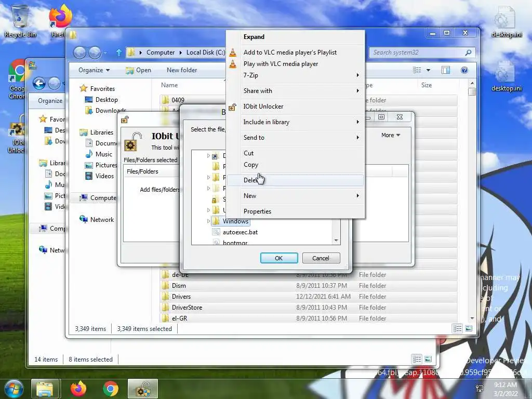Screen dimensions: 532x399
Task: Click the search magnifier in Search system32 box
Action: [x=468, y=52]
